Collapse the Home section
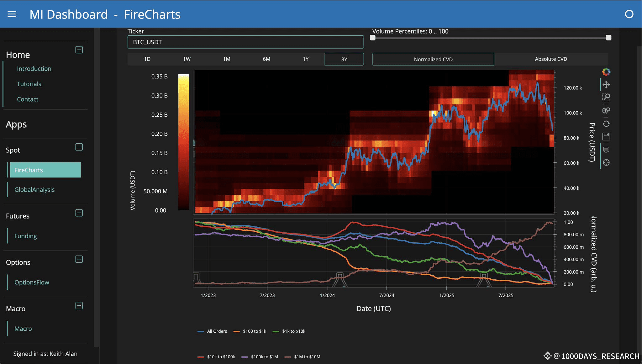642x364 pixels. [79, 50]
